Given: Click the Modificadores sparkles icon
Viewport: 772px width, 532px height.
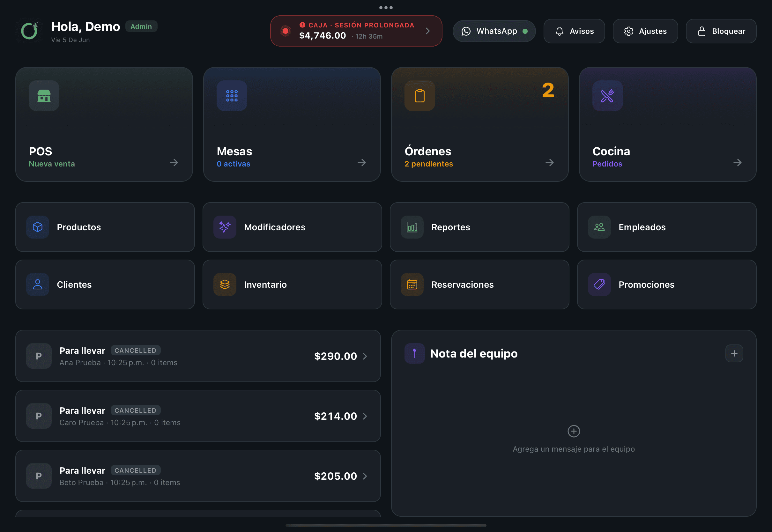Looking at the screenshot, I should click(x=225, y=227).
